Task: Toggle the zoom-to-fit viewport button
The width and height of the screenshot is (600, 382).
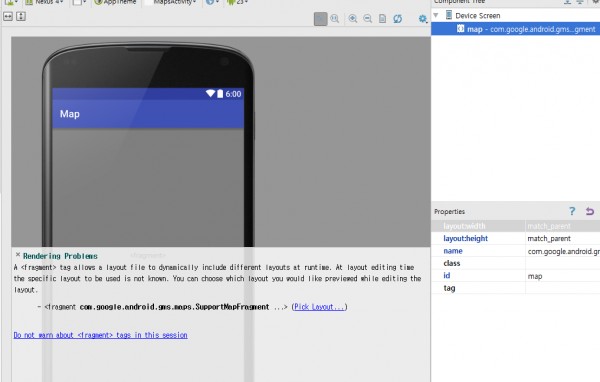Action: click(321, 19)
